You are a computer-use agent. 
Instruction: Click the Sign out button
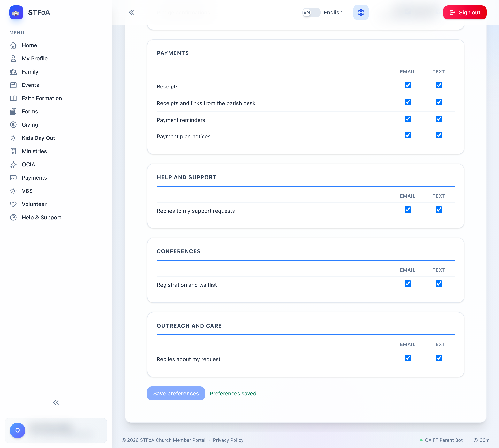pyautogui.click(x=464, y=12)
